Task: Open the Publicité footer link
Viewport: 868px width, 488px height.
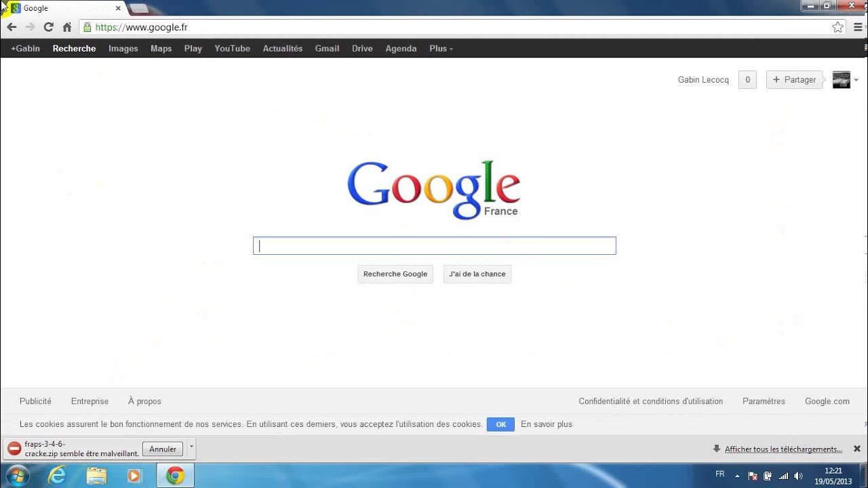Action: click(x=35, y=401)
